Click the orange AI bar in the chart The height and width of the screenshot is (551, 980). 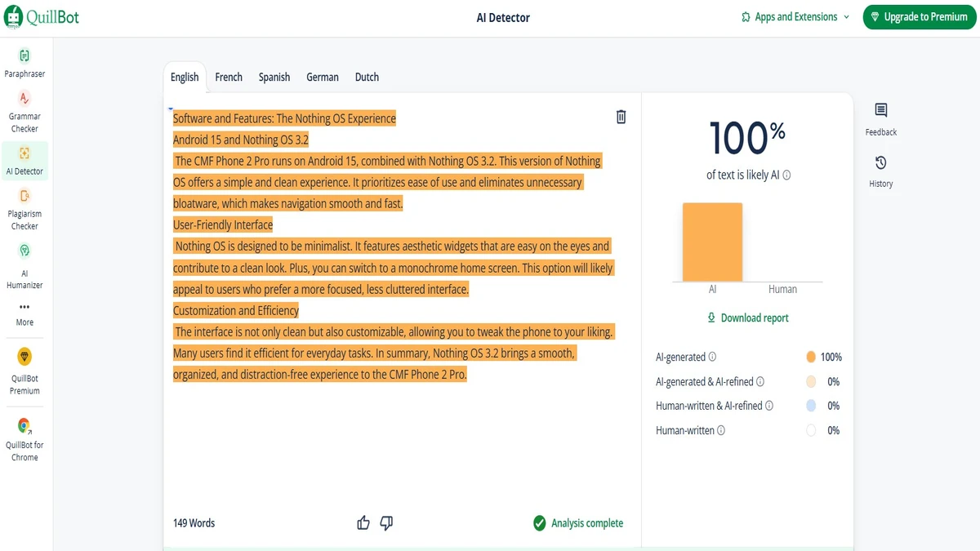tap(712, 242)
